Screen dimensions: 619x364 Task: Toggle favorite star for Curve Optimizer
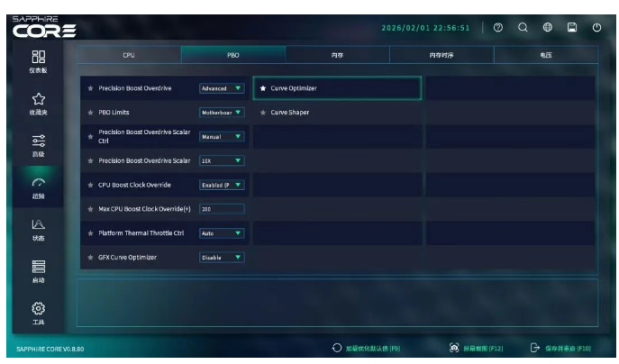point(263,88)
